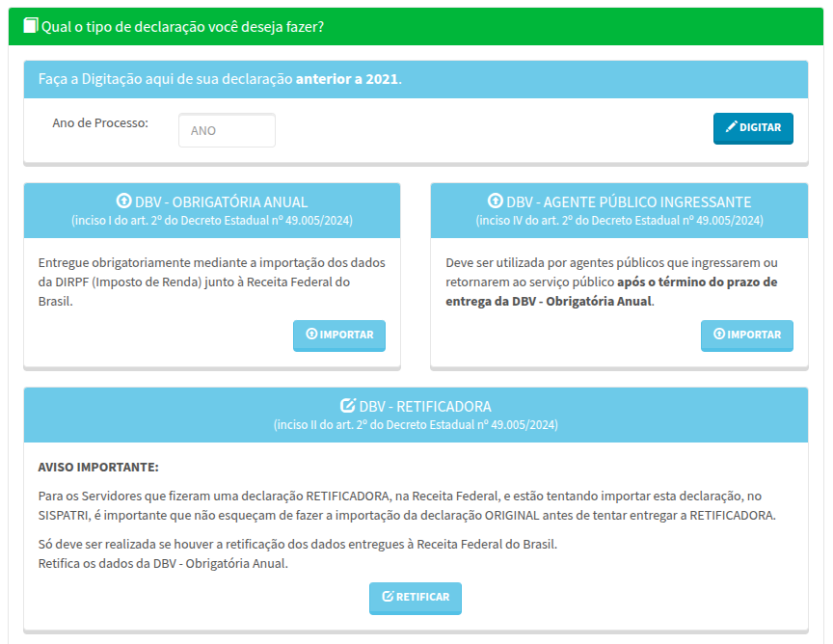The width and height of the screenshot is (833, 644).
Task: Select the DBV - OBRIGATÓRIA ANUAL panel header
Action: click(212, 210)
